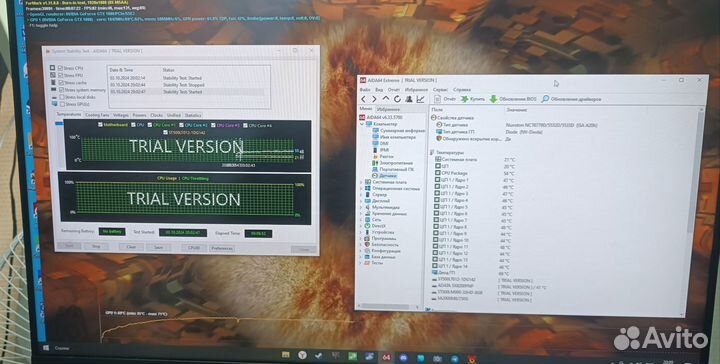This screenshot has width=720, height=364.
Task: Select the Безопасность tree item
Action: (x=381, y=245)
